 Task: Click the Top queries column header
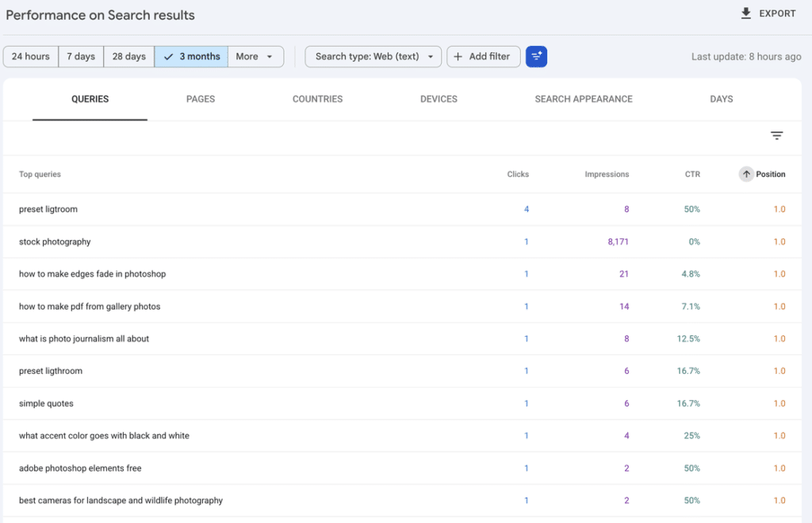point(40,174)
